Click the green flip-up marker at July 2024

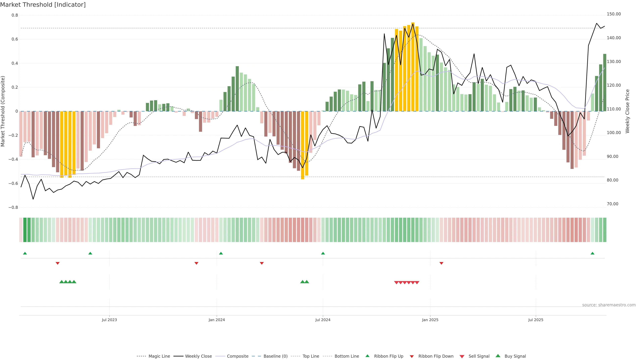[x=323, y=253]
